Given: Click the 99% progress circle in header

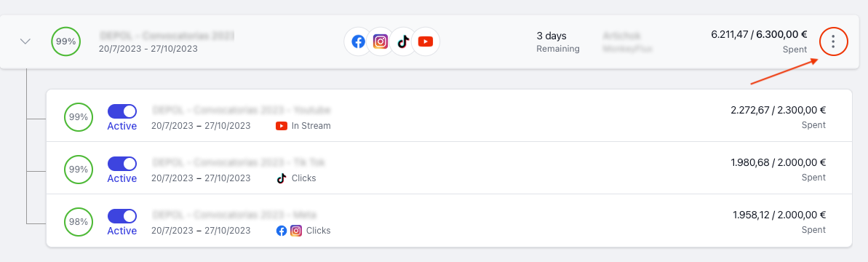Looking at the screenshot, I should click(66, 41).
